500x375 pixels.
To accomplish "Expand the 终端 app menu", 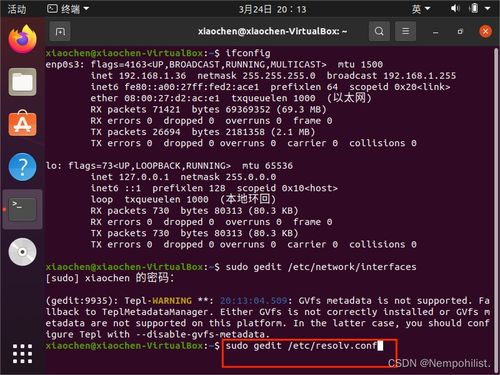I will point(68,9).
